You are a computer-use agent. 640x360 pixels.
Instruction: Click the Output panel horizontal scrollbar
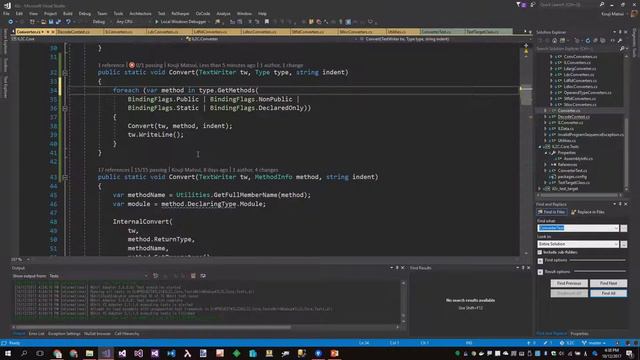[x=205, y=327]
